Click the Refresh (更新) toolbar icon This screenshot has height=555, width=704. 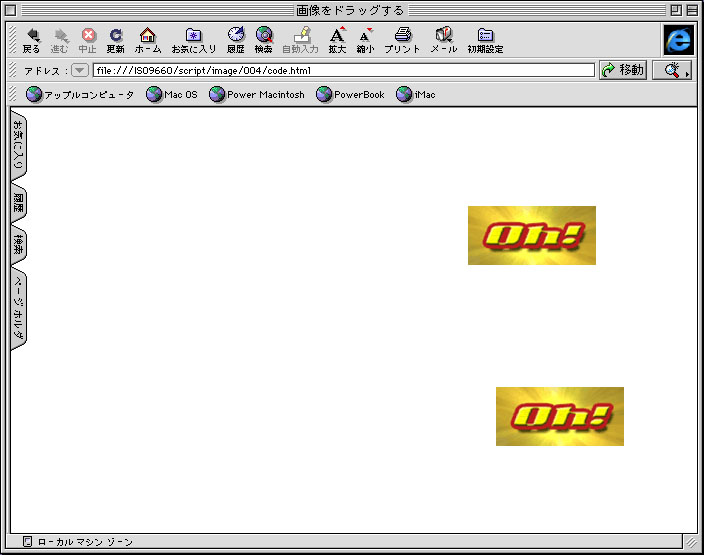tap(115, 40)
